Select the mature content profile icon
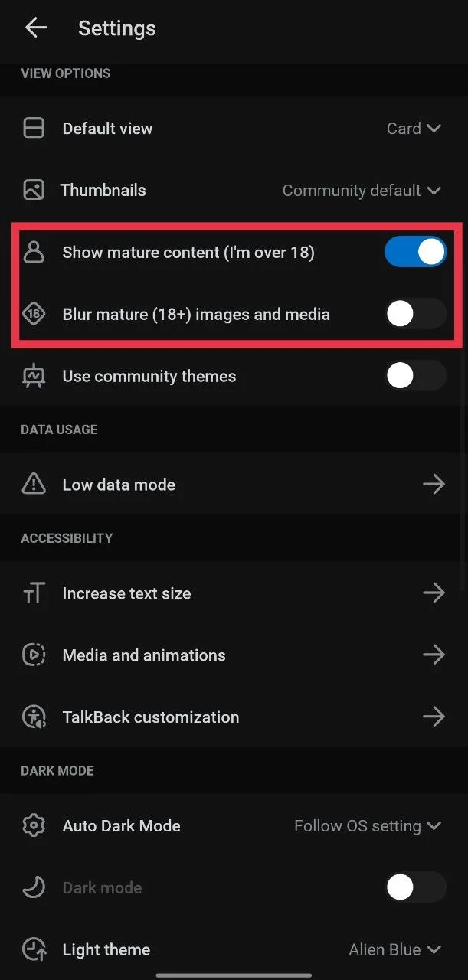This screenshot has width=468, height=980. (34, 252)
